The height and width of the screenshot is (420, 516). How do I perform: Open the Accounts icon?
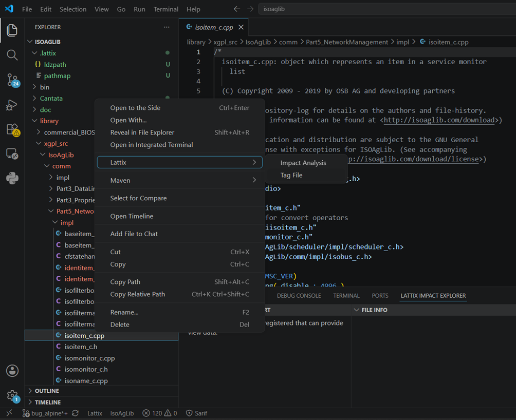coord(12,371)
